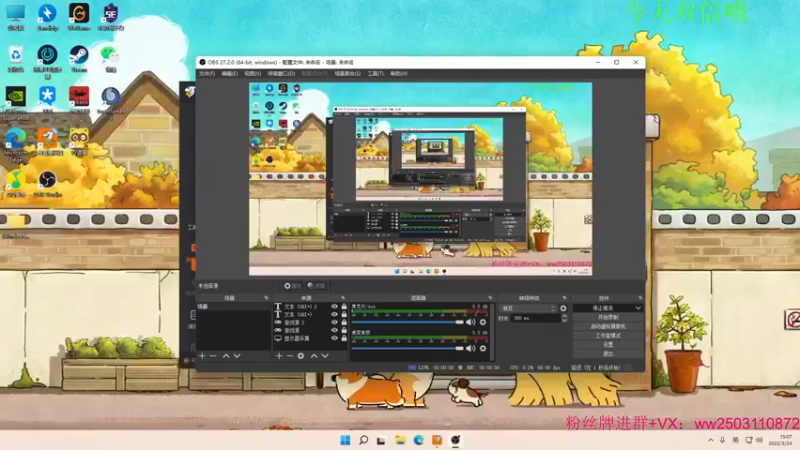This screenshot has width=800, height=450.
Task: Open the Recycle Bin desktop icon
Action: click(16, 59)
